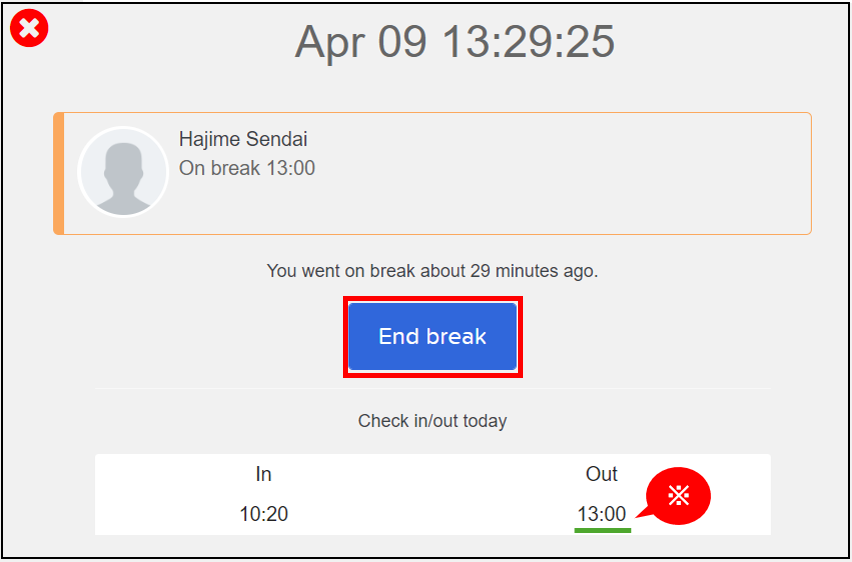Viewport: 852px width, 562px height.
Task: Click the Out column header
Action: [x=602, y=474]
